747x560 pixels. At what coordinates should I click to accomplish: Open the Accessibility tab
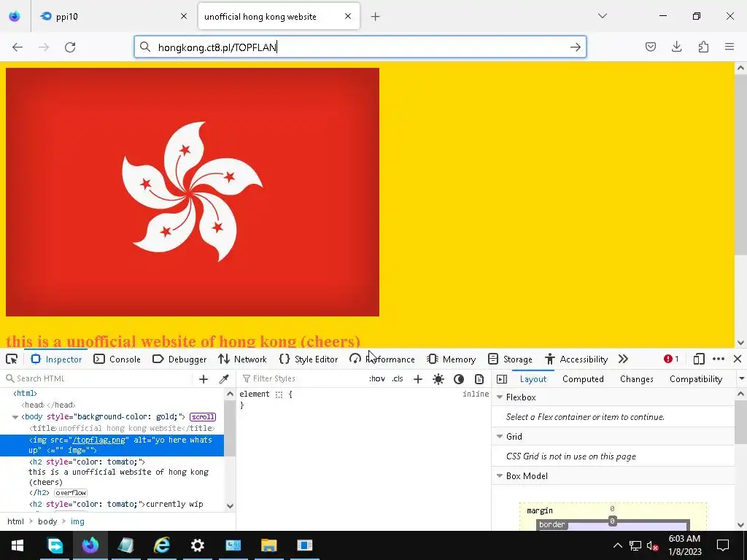576,359
